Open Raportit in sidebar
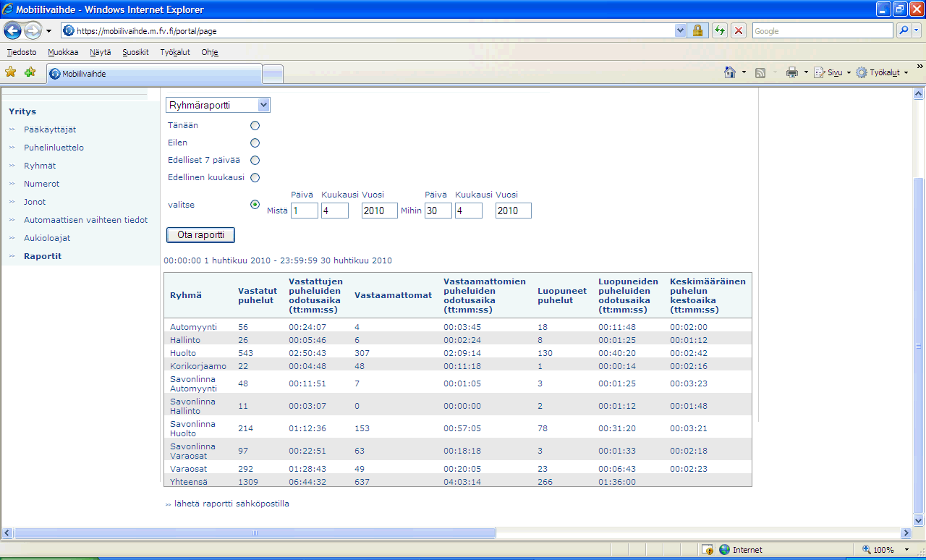The height and width of the screenshot is (560, 926). coord(43,256)
